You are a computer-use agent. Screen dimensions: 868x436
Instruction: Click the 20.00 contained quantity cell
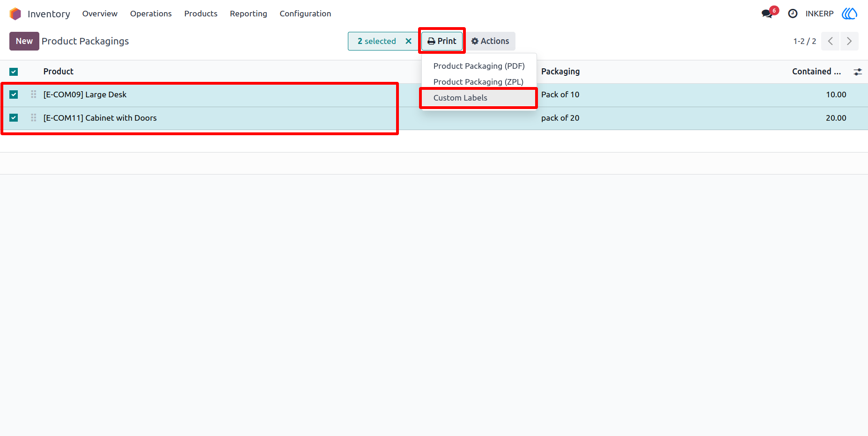(x=836, y=118)
